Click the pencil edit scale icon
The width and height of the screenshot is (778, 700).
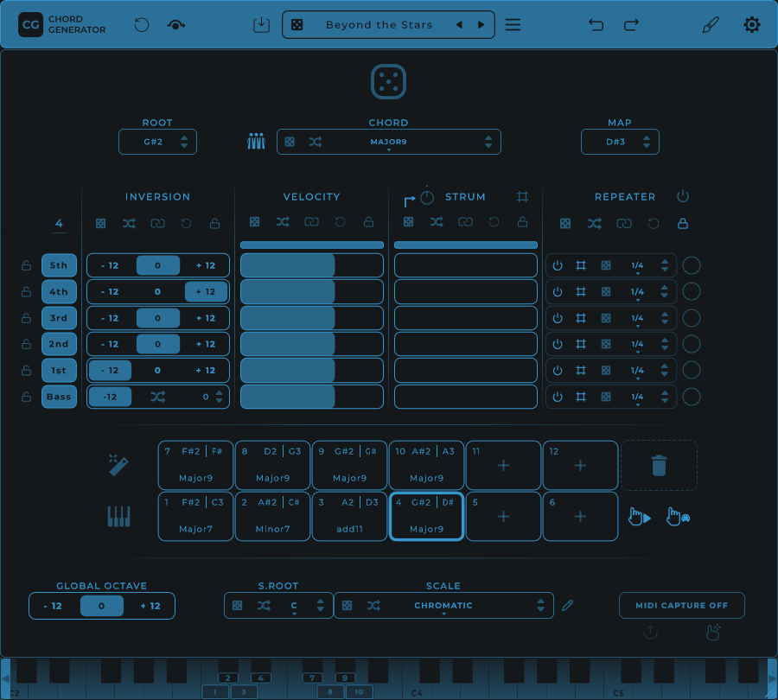pyautogui.click(x=567, y=606)
